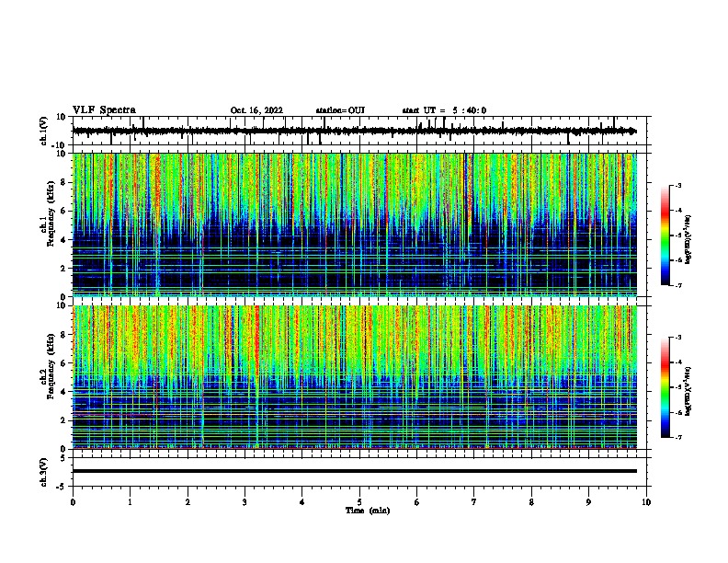Click the 'station=OUI' label
The image size is (728, 563).
coord(340,110)
